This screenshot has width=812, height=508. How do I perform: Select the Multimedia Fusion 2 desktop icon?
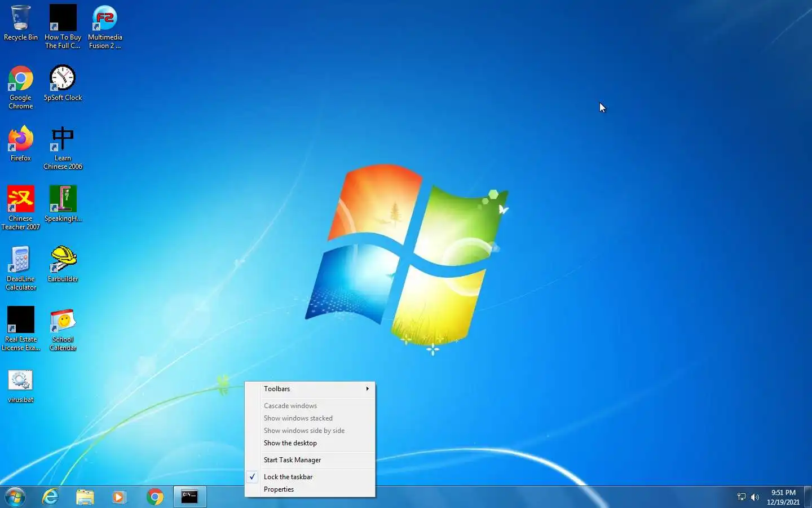tap(105, 27)
